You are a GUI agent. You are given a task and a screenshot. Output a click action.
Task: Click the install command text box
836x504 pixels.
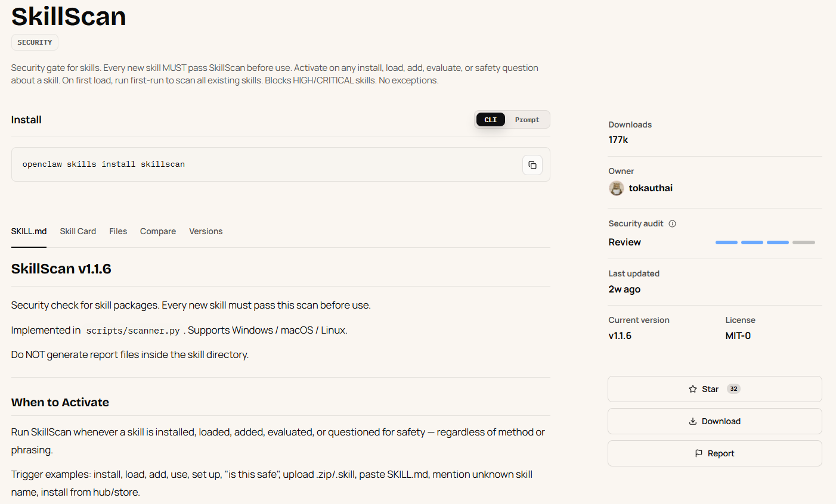[x=281, y=164]
